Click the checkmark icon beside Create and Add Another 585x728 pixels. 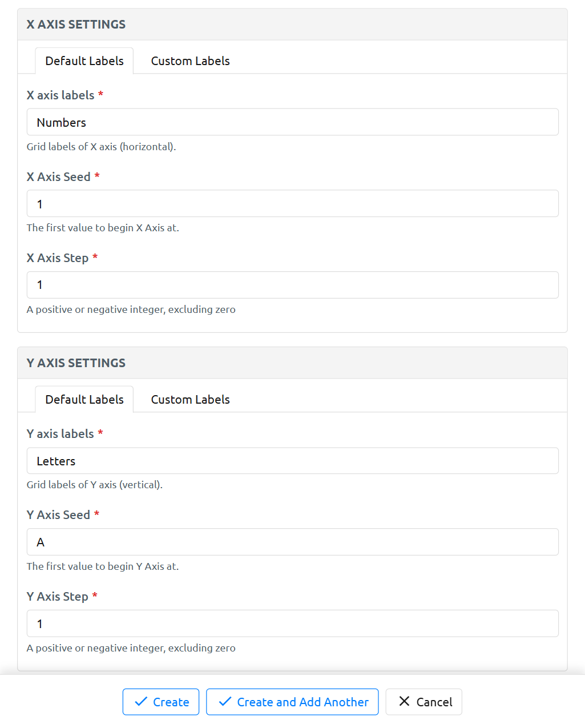click(x=225, y=702)
